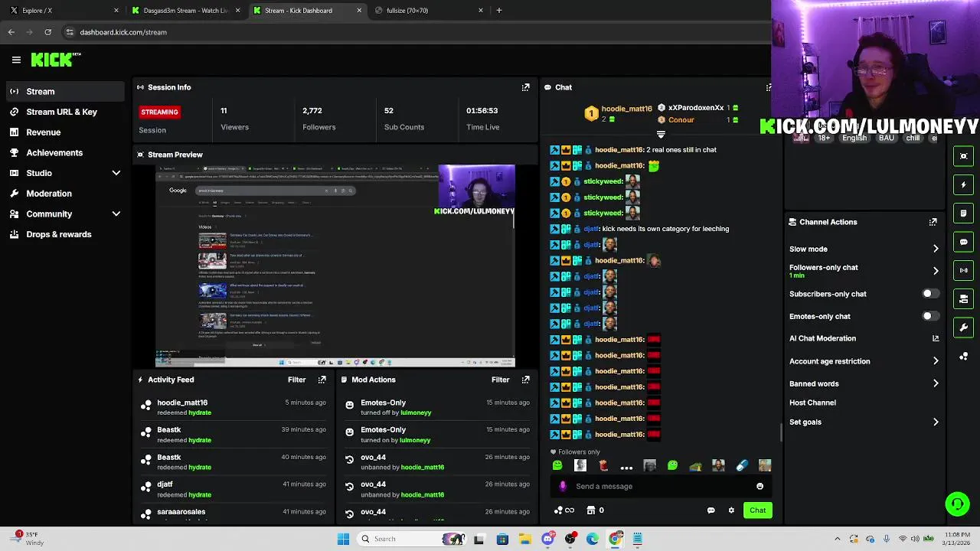The width and height of the screenshot is (980, 551).
Task: Expand Banned words settings
Action: tap(936, 383)
